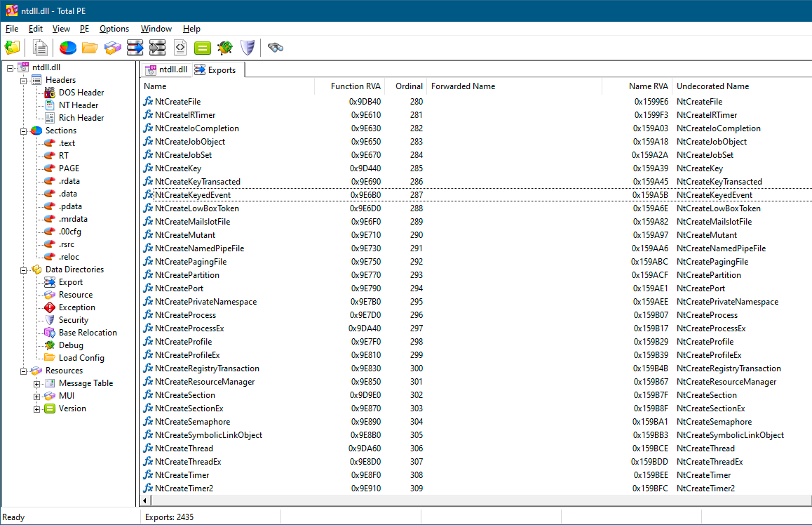812x525 pixels.
Task: Collapse the Data Directories tree node
Action: click(x=23, y=270)
